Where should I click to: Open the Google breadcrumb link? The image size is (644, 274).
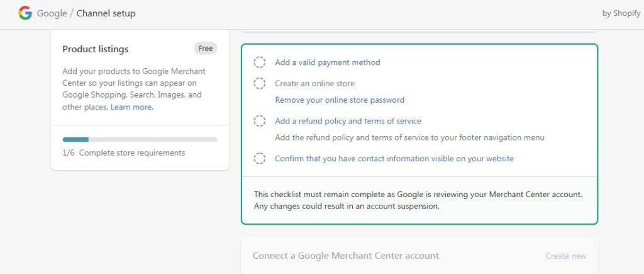pyautogui.click(x=52, y=14)
